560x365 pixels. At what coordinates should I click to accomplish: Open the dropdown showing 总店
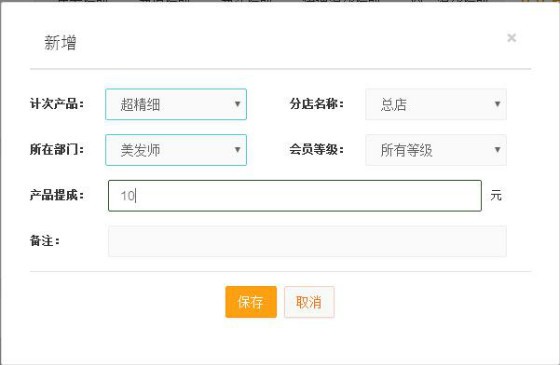[x=436, y=104]
